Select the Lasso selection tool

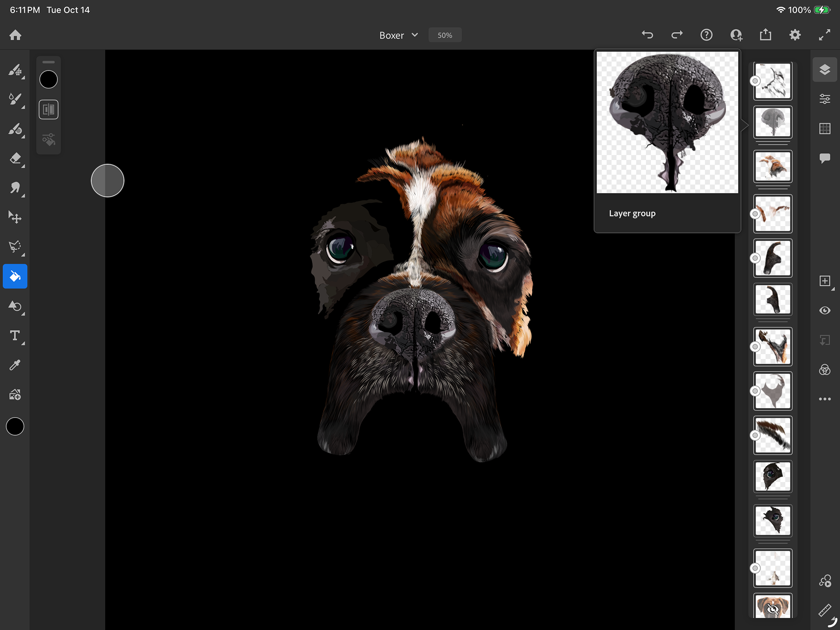click(x=15, y=246)
